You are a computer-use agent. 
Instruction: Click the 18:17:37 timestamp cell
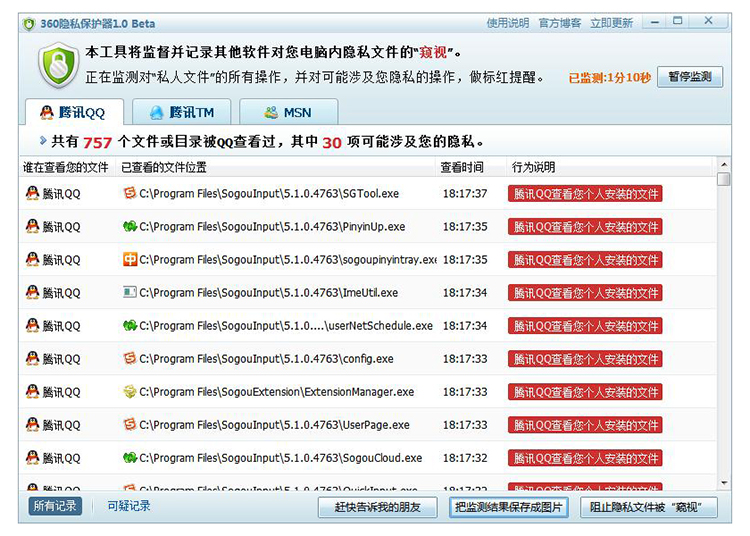click(465, 194)
